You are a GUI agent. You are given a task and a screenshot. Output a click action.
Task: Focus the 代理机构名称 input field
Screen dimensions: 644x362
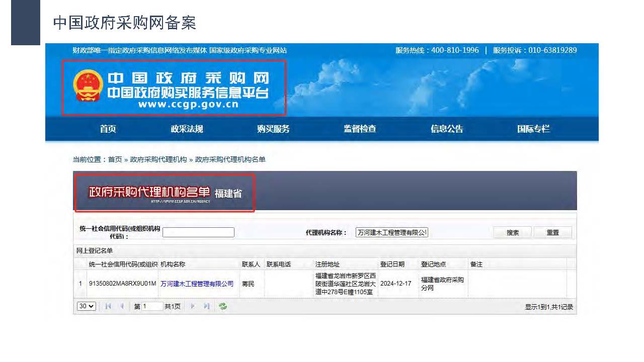coord(392,232)
